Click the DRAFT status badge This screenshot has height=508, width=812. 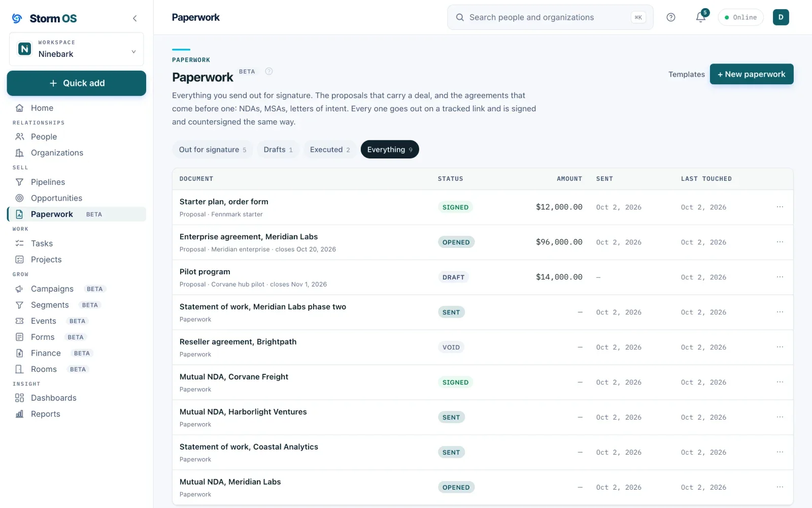453,277
